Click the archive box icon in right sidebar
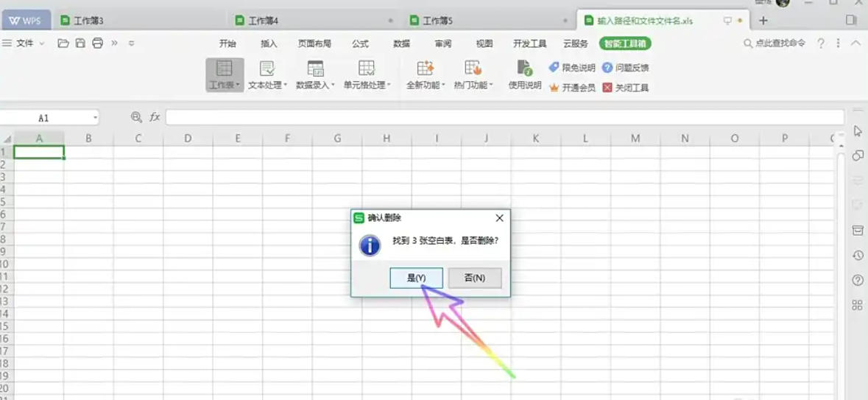This screenshot has width=868, height=400. click(x=858, y=231)
